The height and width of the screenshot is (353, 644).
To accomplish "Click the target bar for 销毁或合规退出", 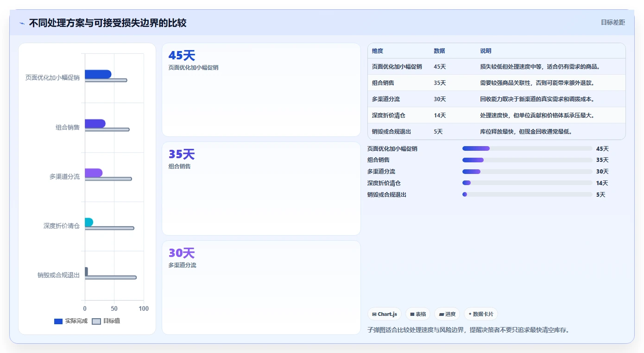I will pos(110,277).
